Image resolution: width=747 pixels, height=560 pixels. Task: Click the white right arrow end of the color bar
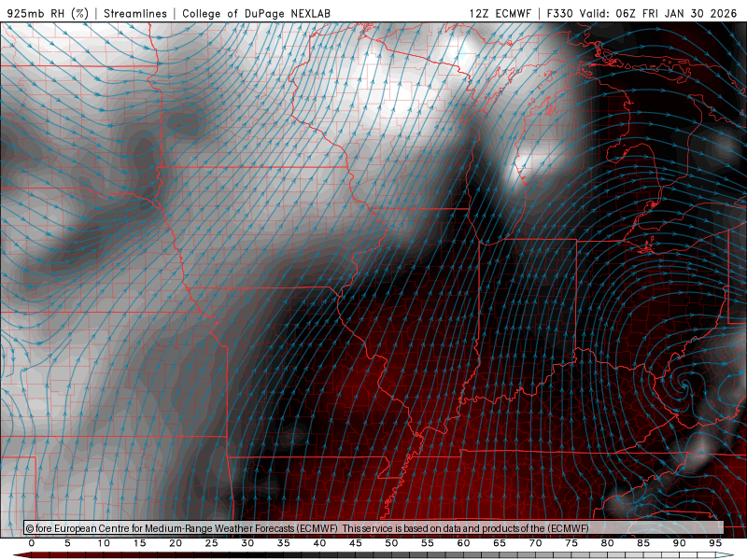tap(726, 555)
